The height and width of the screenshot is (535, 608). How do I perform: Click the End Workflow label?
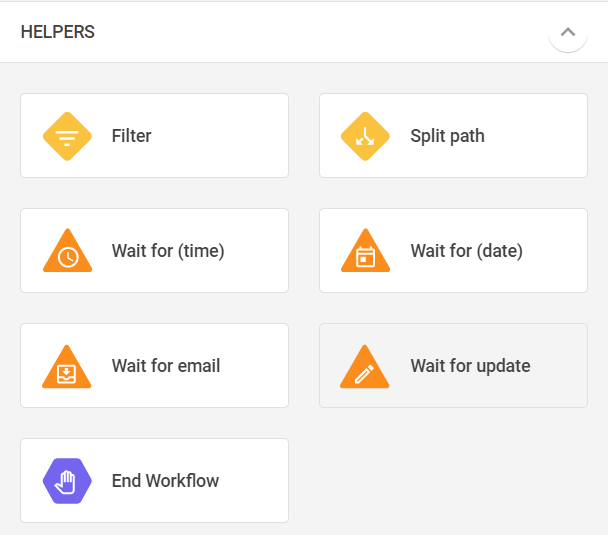(165, 481)
